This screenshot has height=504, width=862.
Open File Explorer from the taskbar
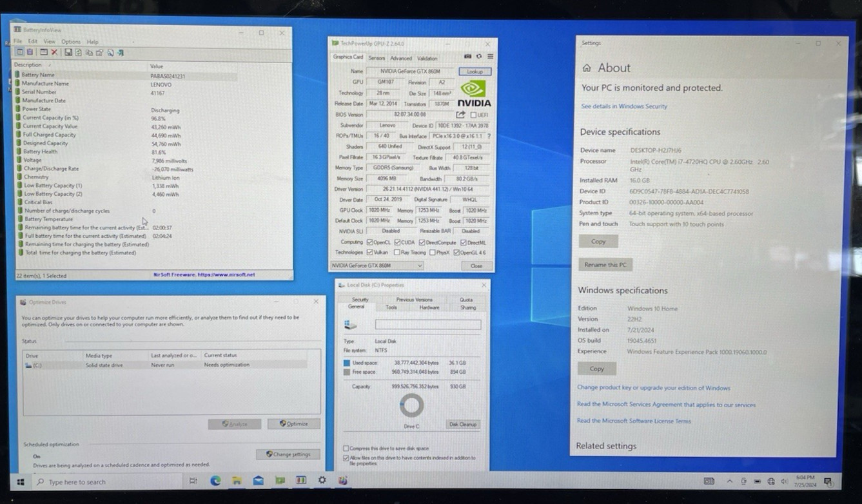point(237,481)
